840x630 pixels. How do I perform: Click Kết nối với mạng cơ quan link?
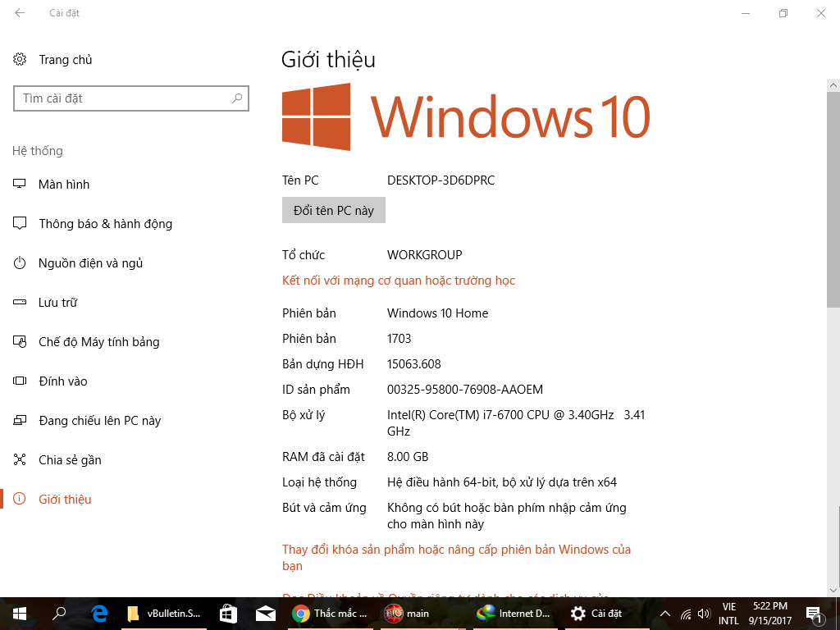(399, 281)
